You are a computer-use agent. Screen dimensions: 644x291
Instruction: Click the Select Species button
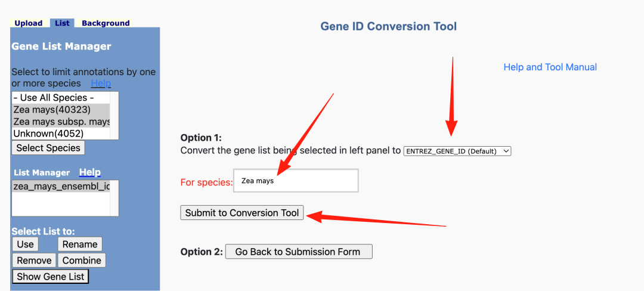click(48, 147)
